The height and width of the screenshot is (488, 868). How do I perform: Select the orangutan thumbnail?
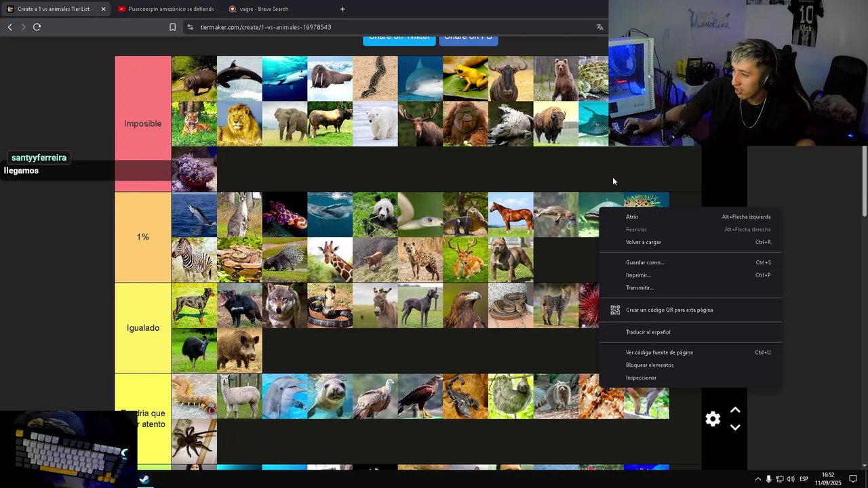pos(465,124)
